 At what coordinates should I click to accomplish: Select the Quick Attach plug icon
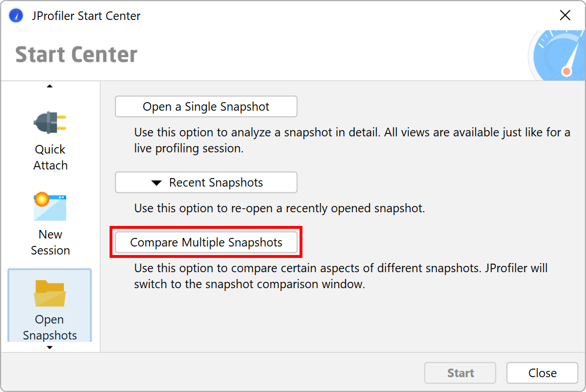point(50,123)
